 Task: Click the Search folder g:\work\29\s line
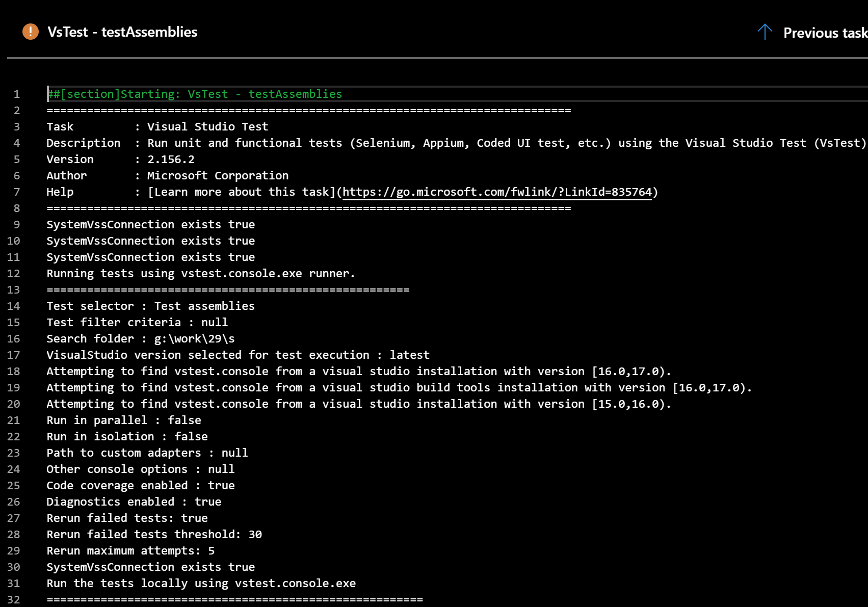(x=140, y=339)
